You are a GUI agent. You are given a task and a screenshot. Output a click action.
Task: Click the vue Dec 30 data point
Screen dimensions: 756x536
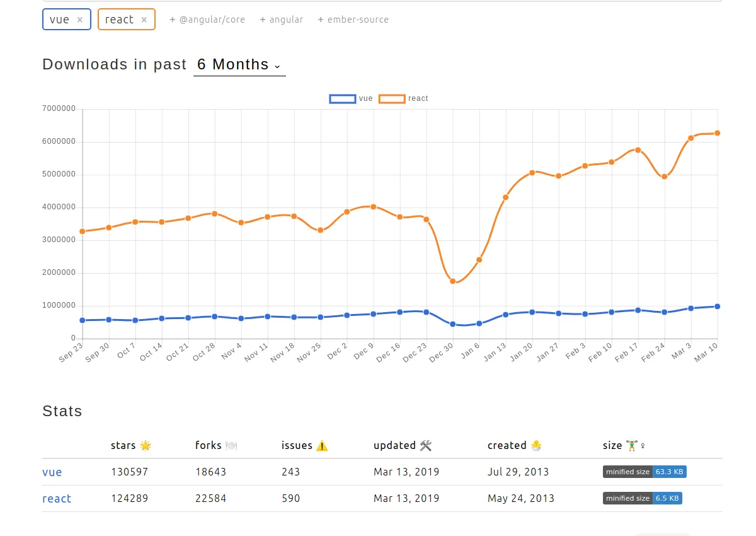point(453,324)
